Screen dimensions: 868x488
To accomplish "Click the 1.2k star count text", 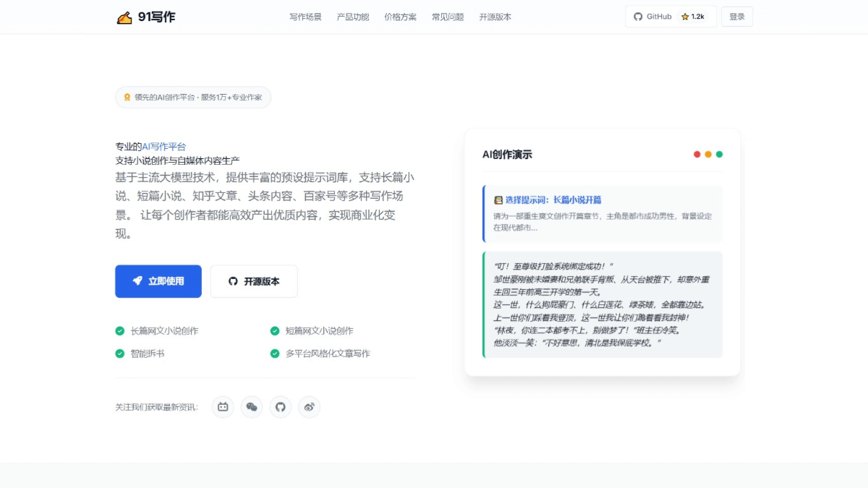I will (698, 17).
